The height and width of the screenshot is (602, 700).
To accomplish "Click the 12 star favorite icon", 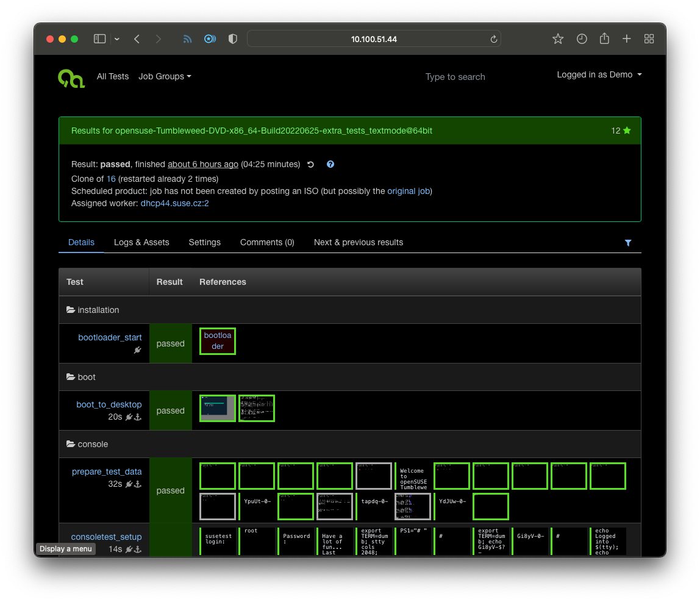I will pyautogui.click(x=627, y=131).
